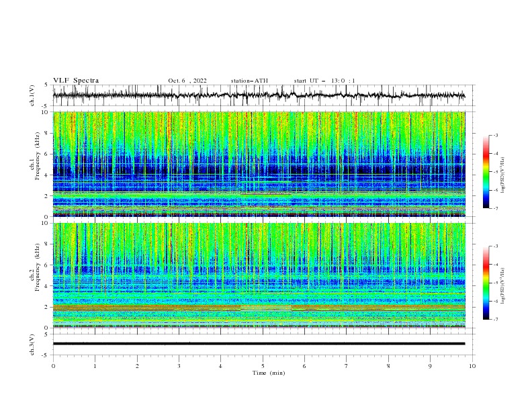Click the "ch.3(V)" axis label

click(32, 345)
